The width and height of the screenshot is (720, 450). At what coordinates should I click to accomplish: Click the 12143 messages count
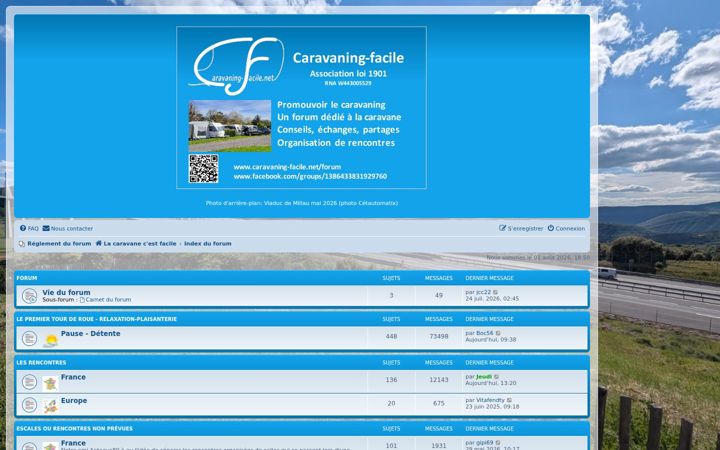click(x=439, y=380)
